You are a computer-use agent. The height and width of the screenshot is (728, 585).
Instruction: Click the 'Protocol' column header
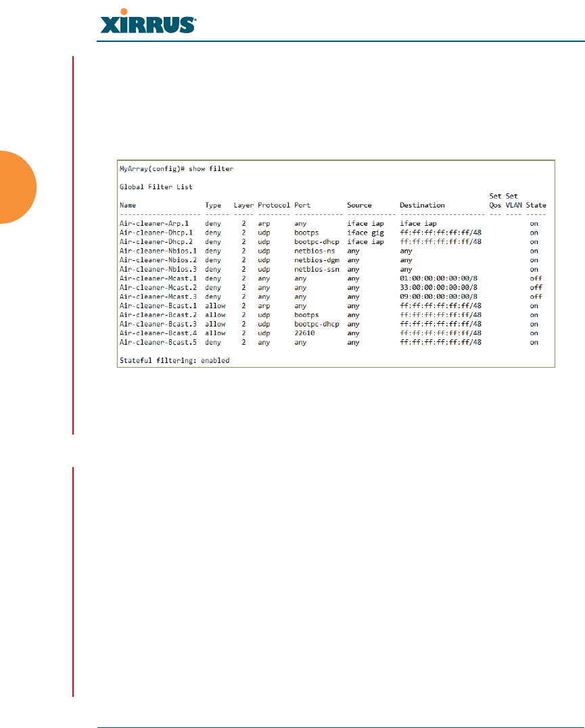[274, 205]
